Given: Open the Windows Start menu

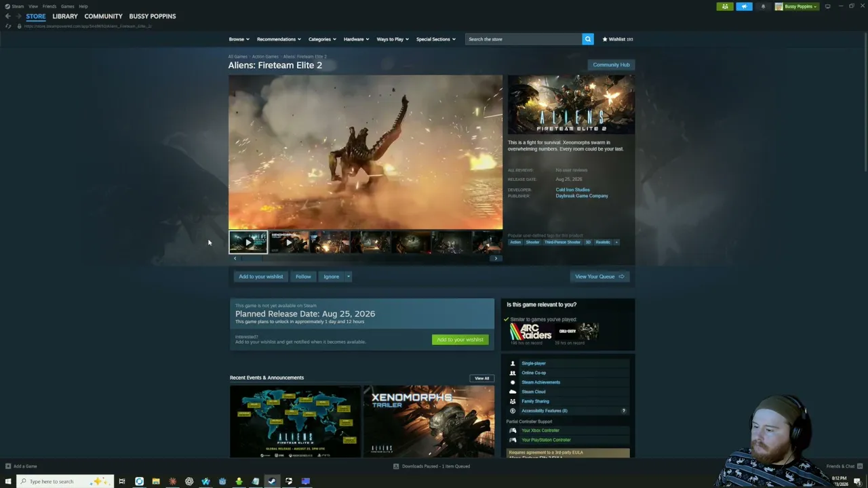Looking at the screenshot, I should (x=8, y=481).
